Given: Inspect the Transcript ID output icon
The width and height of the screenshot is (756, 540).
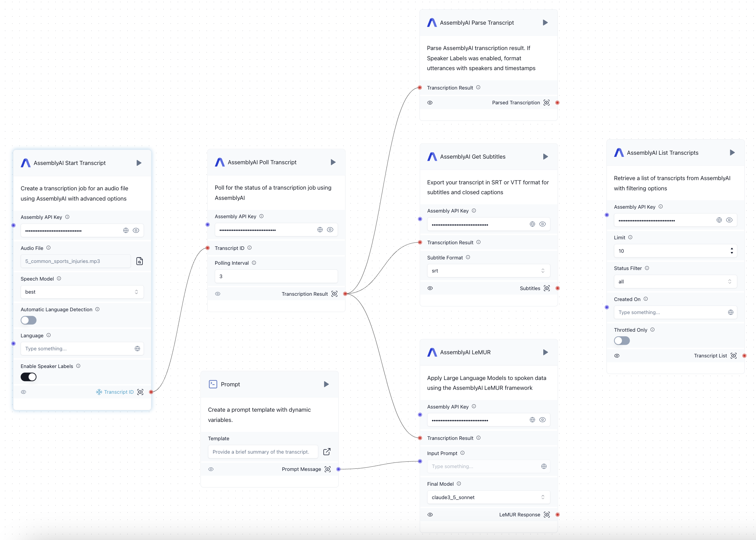Looking at the screenshot, I should tap(140, 392).
